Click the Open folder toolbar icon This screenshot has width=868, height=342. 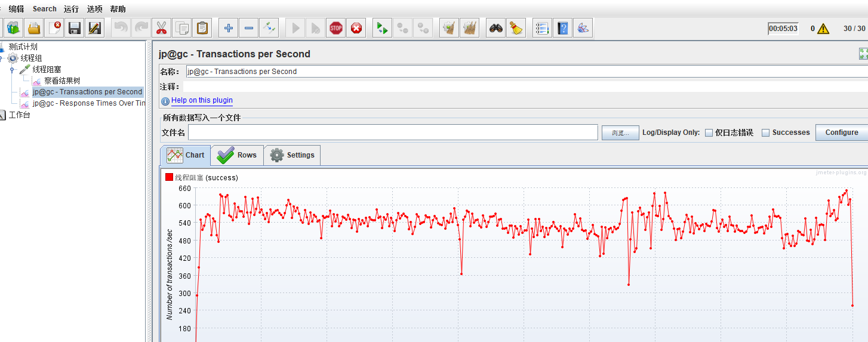(34, 27)
